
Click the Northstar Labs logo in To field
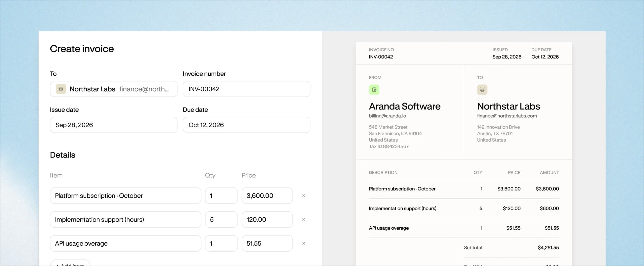(x=61, y=89)
